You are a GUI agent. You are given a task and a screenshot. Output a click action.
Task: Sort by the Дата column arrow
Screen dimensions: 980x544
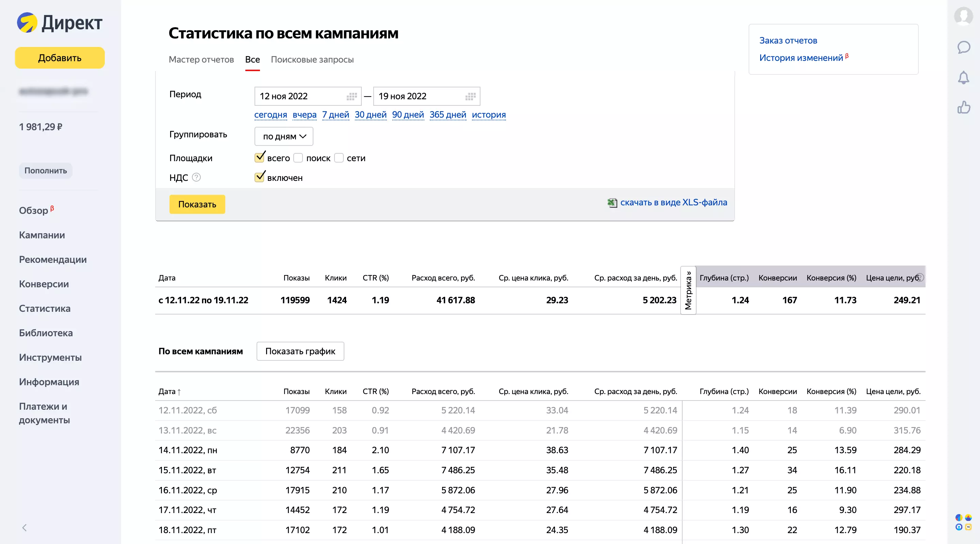click(x=179, y=392)
